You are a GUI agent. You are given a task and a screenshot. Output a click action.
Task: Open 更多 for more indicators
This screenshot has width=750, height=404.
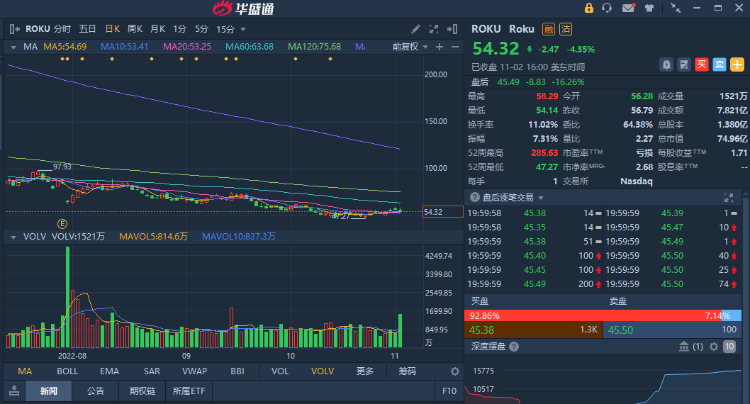[365, 371]
